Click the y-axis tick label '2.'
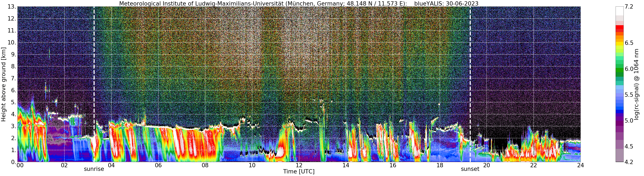Image resolution: width=644 pixels, height=176 pixels. [13, 138]
